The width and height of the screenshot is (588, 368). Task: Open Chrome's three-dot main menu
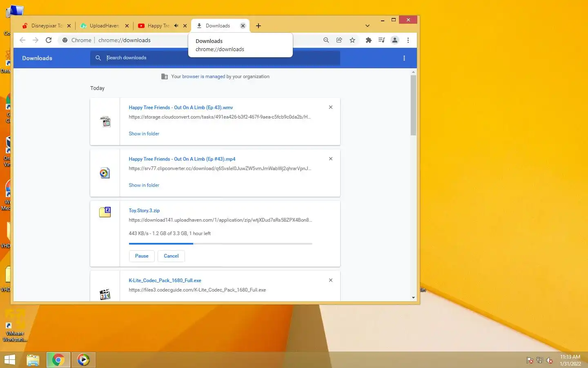click(408, 40)
